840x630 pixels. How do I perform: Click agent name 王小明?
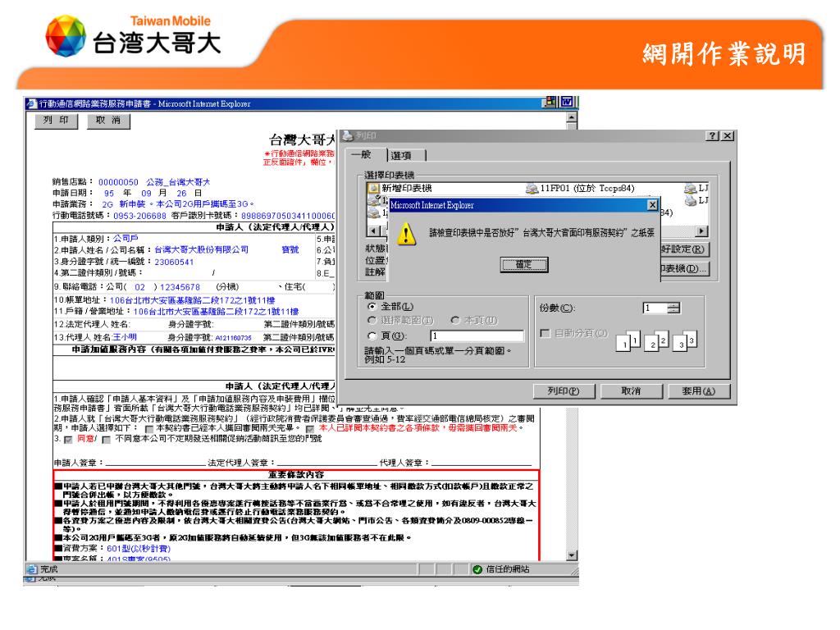[x=125, y=337]
